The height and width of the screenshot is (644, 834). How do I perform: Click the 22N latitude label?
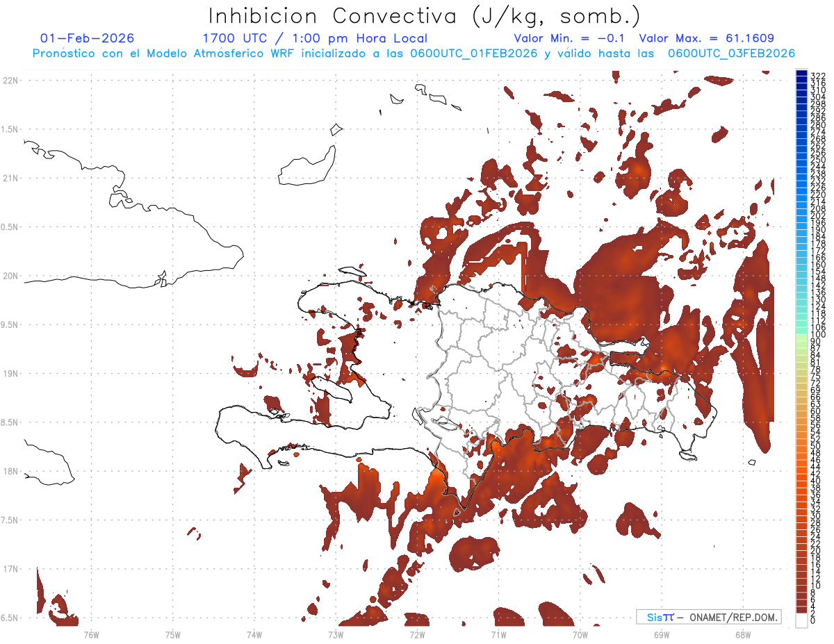[x=10, y=81]
